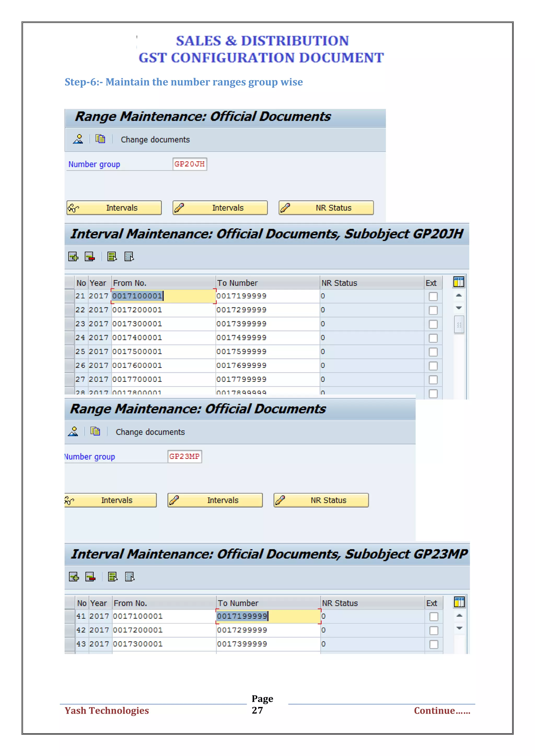Open Change documents in GP20JH range maintenance
535x756 pixels.
tap(155, 140)
